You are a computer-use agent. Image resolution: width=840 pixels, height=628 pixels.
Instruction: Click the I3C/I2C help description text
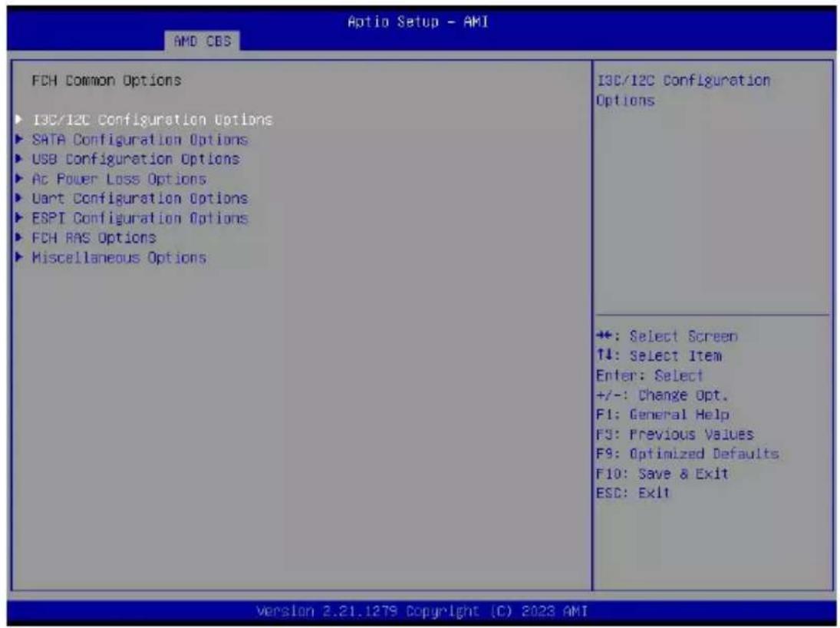[x=683, y=90]
